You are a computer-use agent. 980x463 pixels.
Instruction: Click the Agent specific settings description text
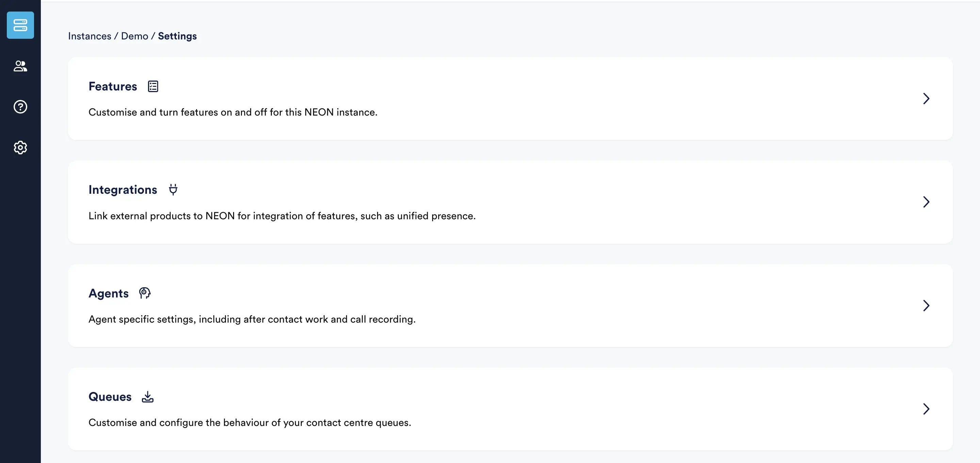[252, 319]
